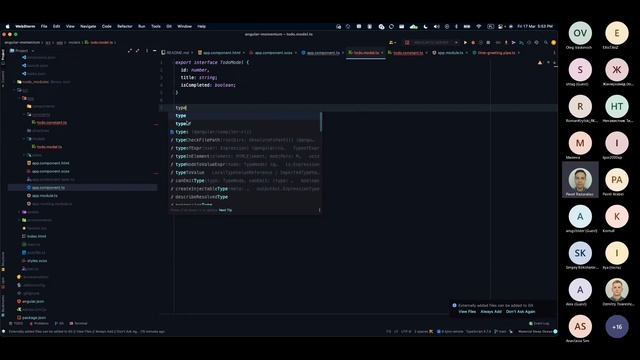The width and height of the screenshot is (640, 360).
Task: Choose typeCheckFilePath completion suggestion
Action: click(244, 140)
